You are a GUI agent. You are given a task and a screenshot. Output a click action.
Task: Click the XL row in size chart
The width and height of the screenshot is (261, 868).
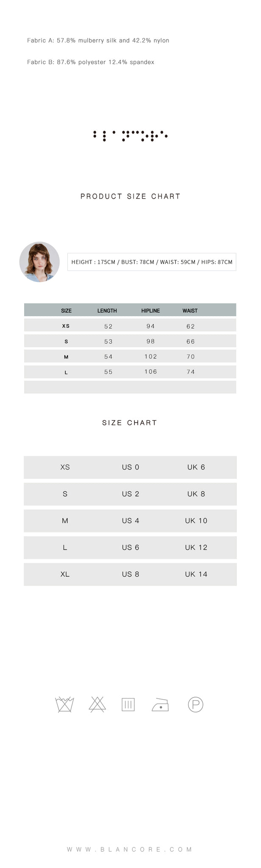pyautogui.click(x=130, y=574)
